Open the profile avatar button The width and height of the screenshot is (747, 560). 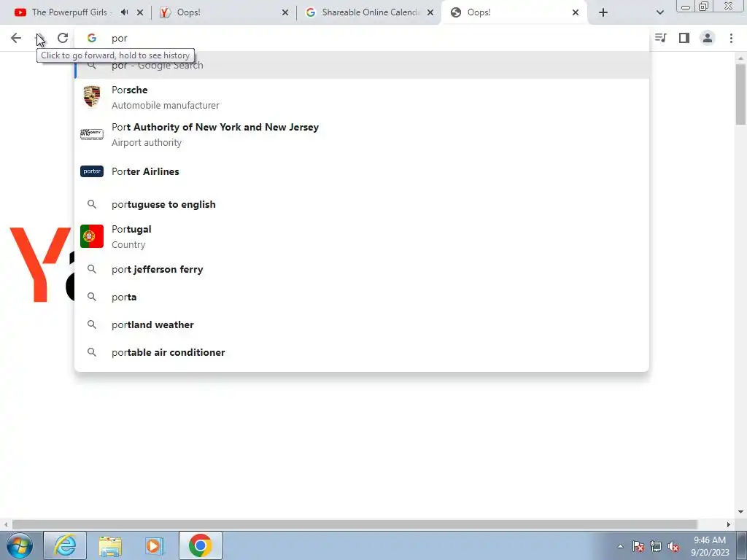(x=708, y=38)
